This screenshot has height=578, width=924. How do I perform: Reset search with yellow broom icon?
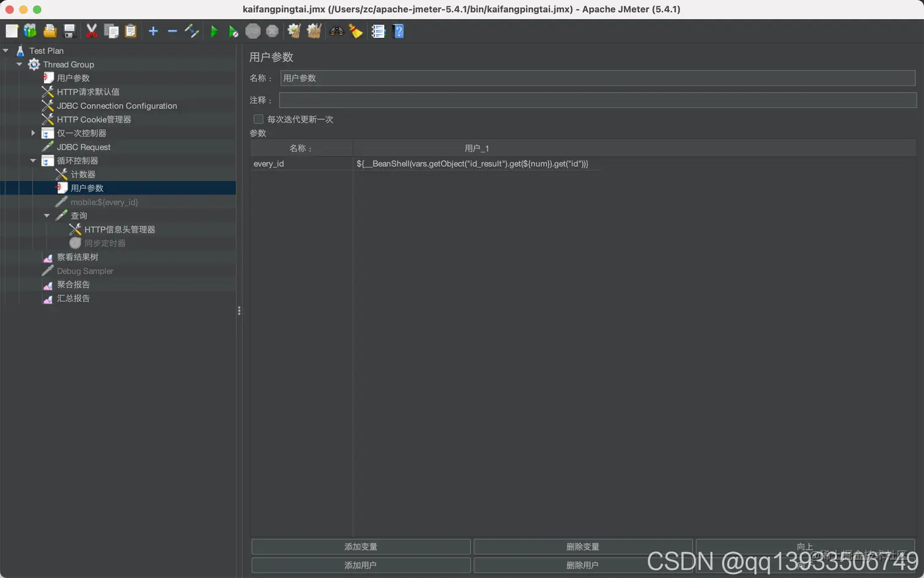pos(356,31)
